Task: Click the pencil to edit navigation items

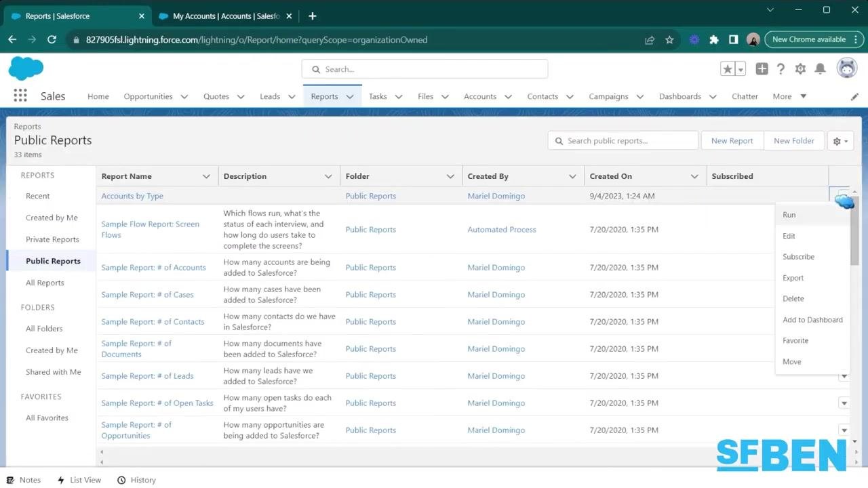Action: 854,97
